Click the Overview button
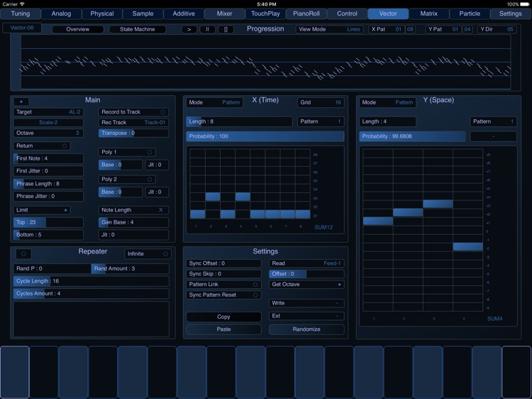Screen dimensions: 532x399 [78, 29]
